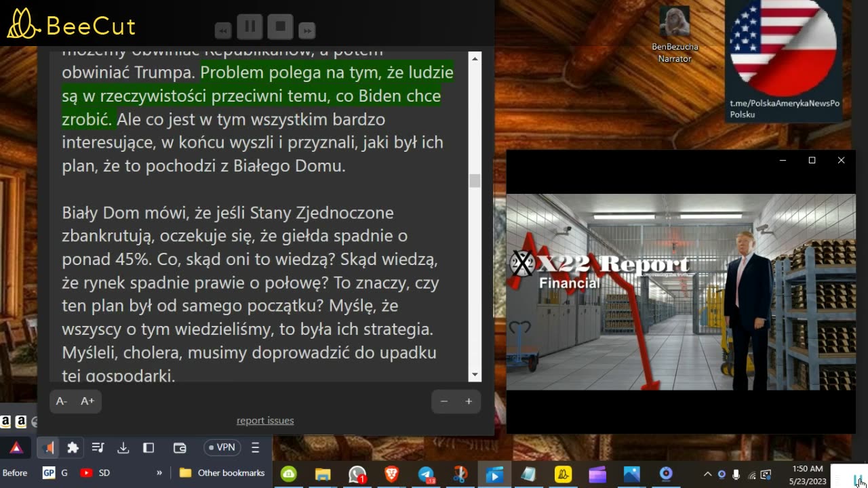Click the megaphone read-aloud extension icon
868x488 pixels.
[x=47, y=447]
